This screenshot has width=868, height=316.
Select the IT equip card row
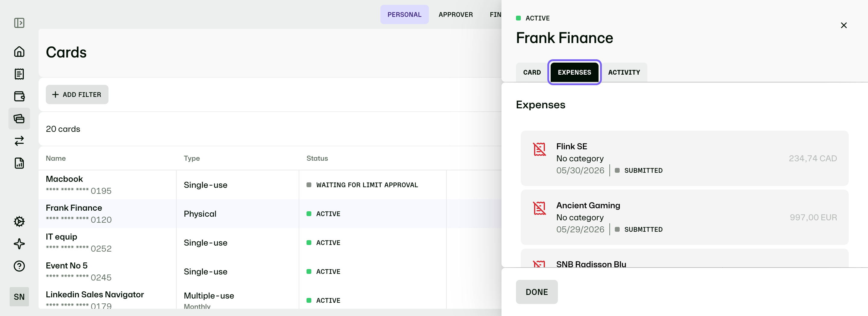point(270,243)
